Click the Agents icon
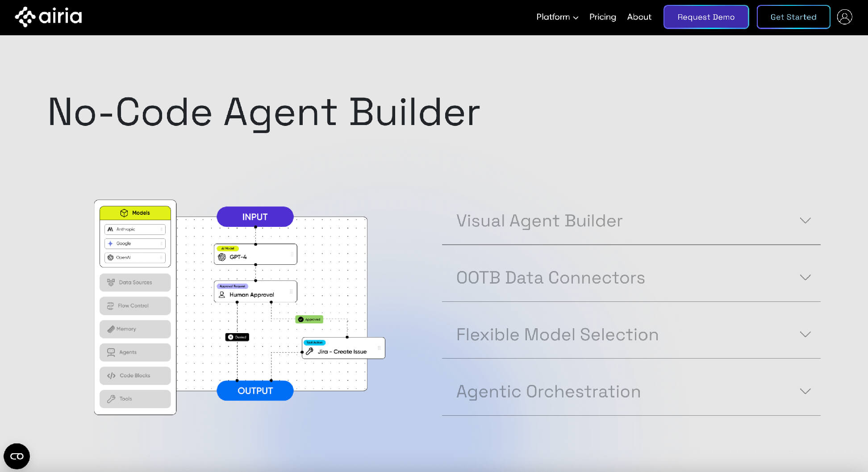Screen dimensions: 868x472 [111, 352]
